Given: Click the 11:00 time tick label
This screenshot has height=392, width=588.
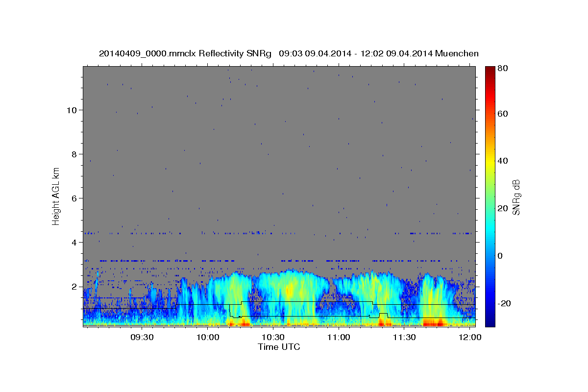Looking at the screenshot, I should pos(338,338).
